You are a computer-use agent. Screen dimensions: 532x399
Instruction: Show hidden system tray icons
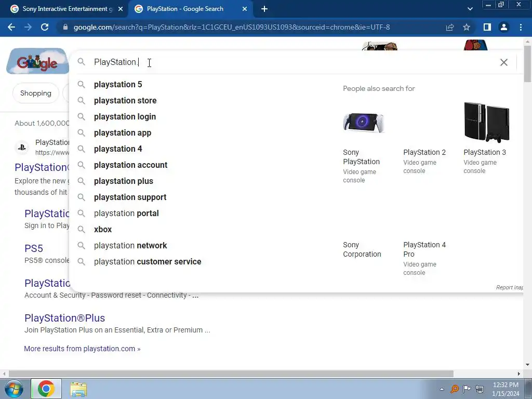442,389
